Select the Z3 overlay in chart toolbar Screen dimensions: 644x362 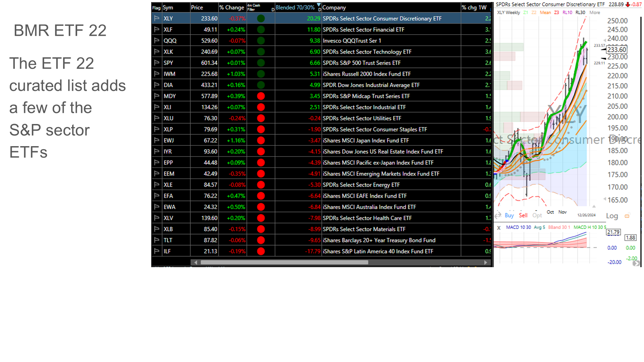[556, 12]
